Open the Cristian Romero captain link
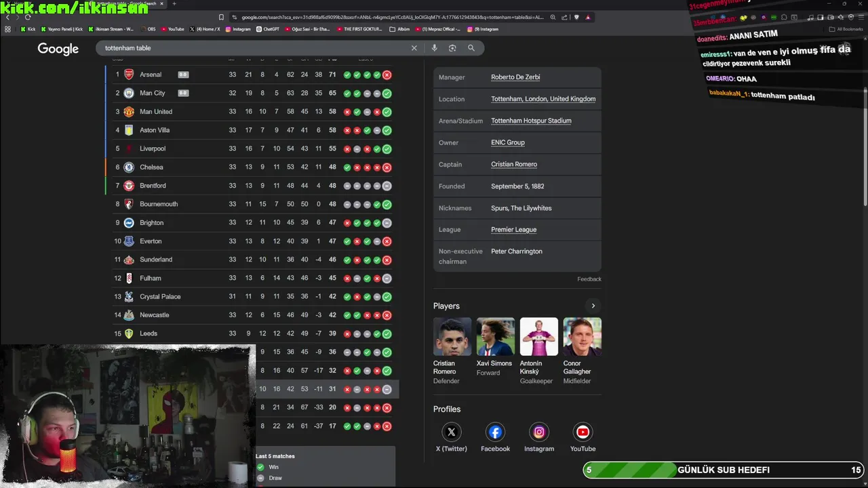Screen dimensions: 868x488 tap(514, 164)
